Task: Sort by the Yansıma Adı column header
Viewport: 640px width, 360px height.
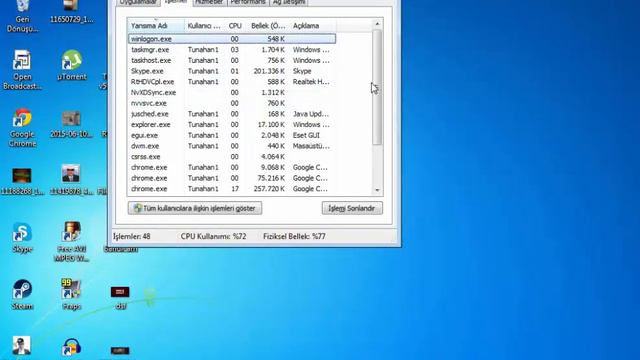Action: pos(156,26)
